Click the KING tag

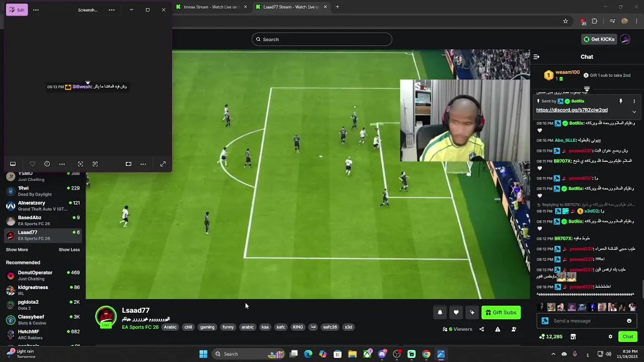(x=298, y=327)
